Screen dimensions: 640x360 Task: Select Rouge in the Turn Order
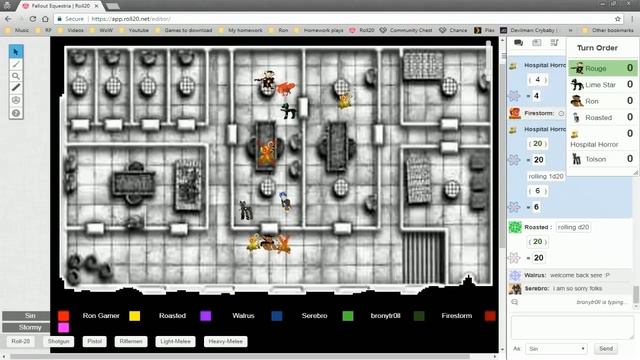click(602, 68)
